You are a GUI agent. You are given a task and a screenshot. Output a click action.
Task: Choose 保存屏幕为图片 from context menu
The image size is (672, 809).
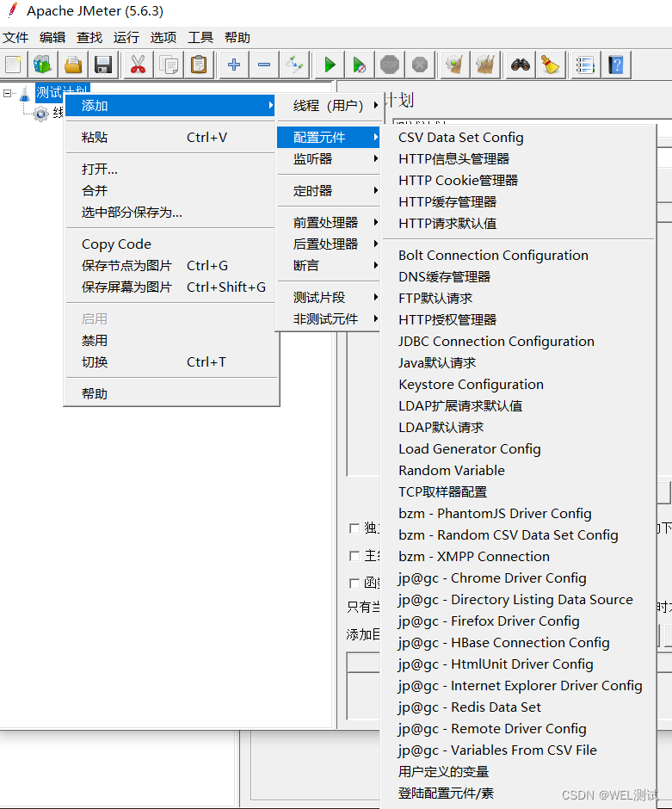pos(170,287)
